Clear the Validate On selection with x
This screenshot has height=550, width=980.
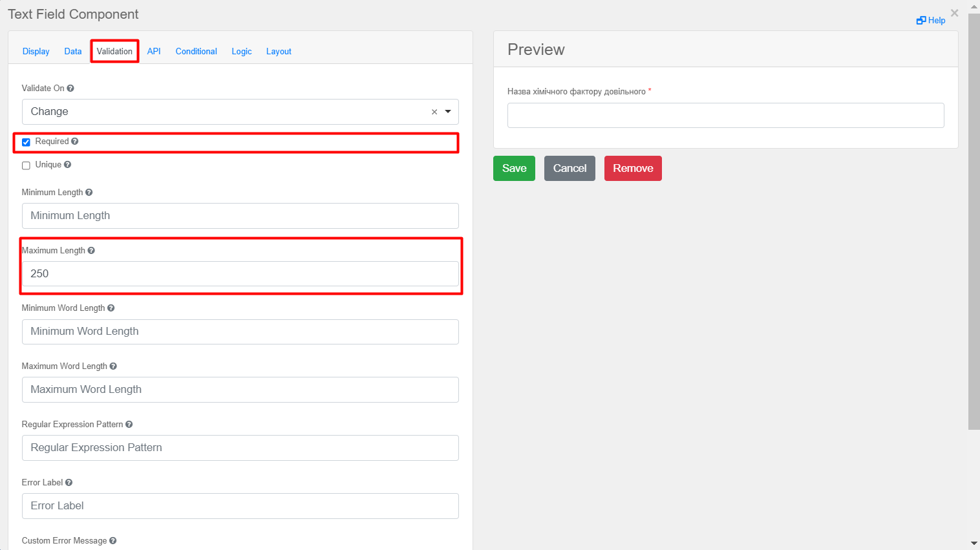coord(434,112)
